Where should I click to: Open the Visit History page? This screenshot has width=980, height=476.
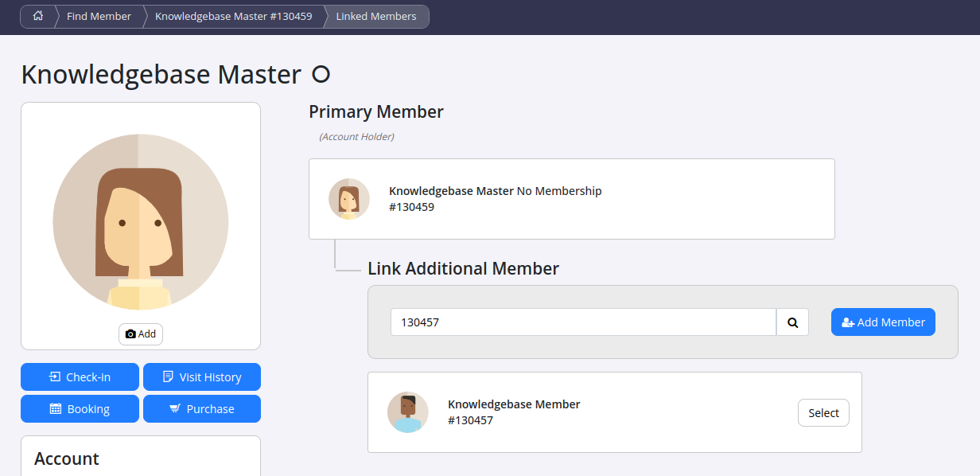click(x=202, y=377)
